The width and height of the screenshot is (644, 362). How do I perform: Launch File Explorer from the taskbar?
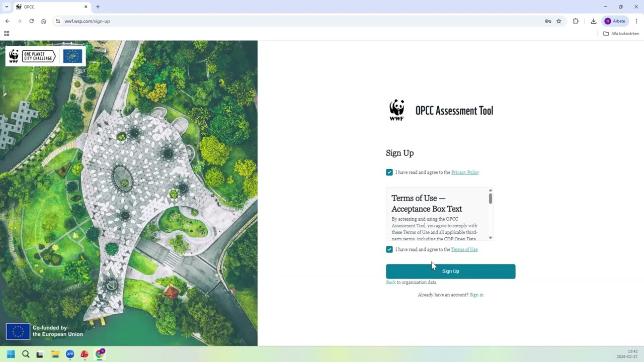point(55,354)
